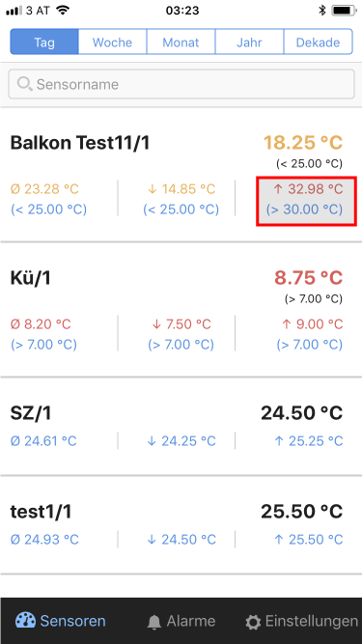Choose the Dekade segment
Image resolution: width=362 pixels, height=644 pixels.
point(319,42)
